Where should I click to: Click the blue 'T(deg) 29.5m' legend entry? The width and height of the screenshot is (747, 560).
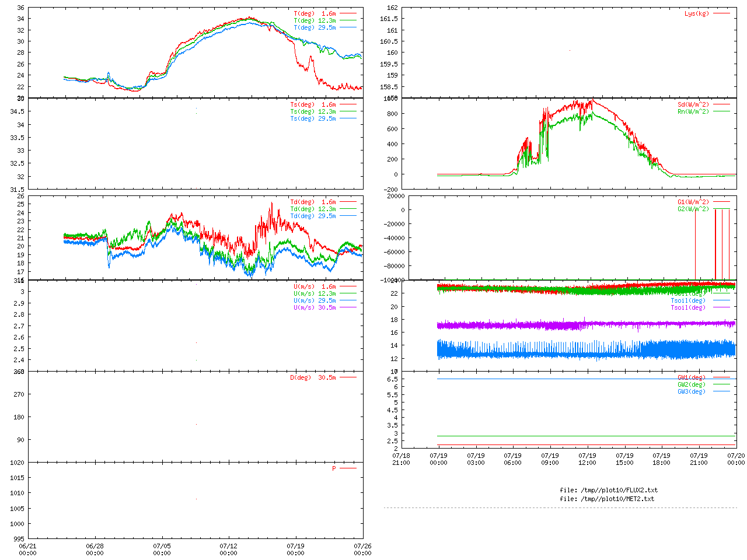pyautogui.click(x=324, y=27)
